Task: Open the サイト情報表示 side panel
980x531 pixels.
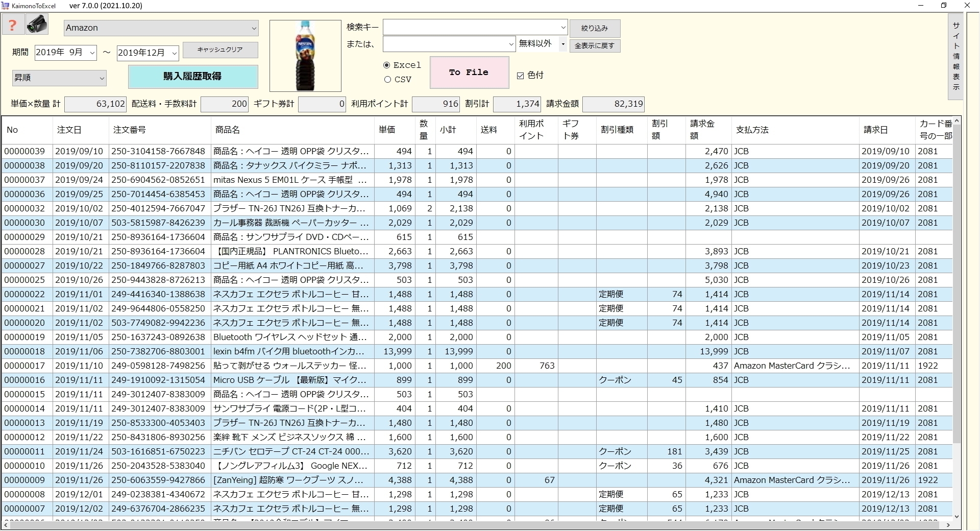Action: click(957, 58)
